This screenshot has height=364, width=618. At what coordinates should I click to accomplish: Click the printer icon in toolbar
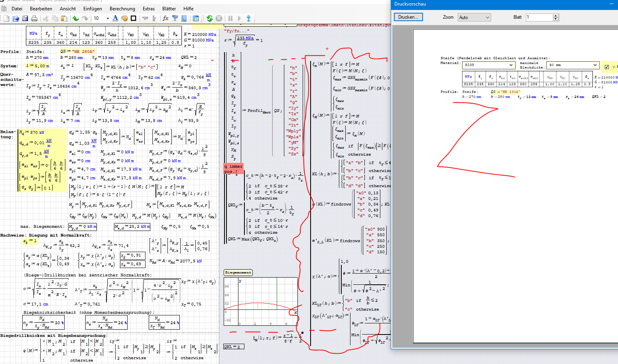[34, 18]
